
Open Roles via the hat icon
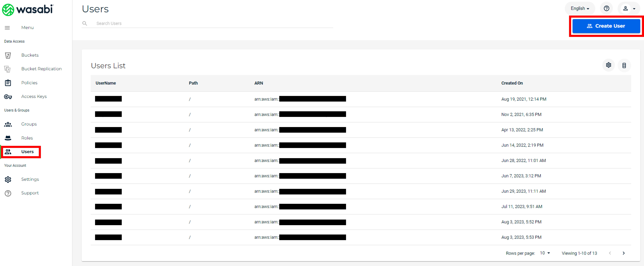8,138
